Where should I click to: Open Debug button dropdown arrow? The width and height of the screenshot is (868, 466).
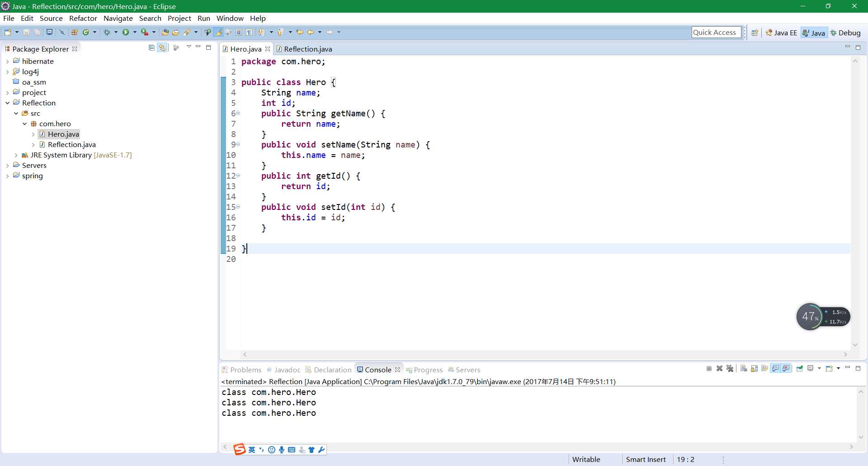tap(116, 32)
